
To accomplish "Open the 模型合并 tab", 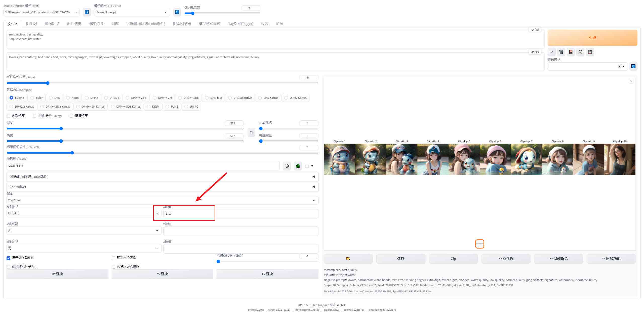I will point(96,24).
